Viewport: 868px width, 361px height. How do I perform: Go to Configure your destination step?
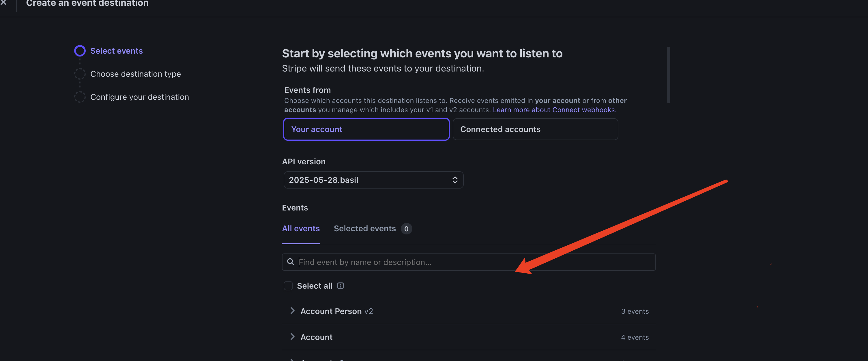pyautogui.click(x=139, y=97)
